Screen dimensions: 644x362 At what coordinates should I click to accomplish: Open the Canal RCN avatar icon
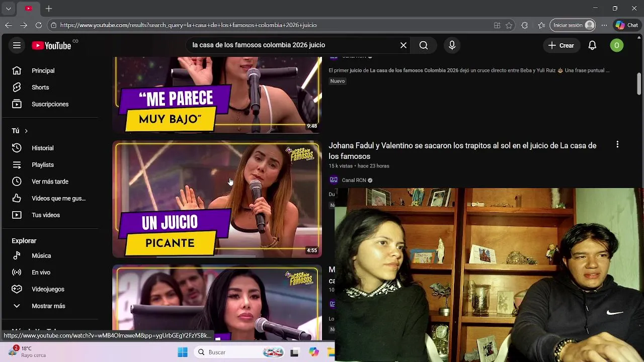click(x=334, y=180)
